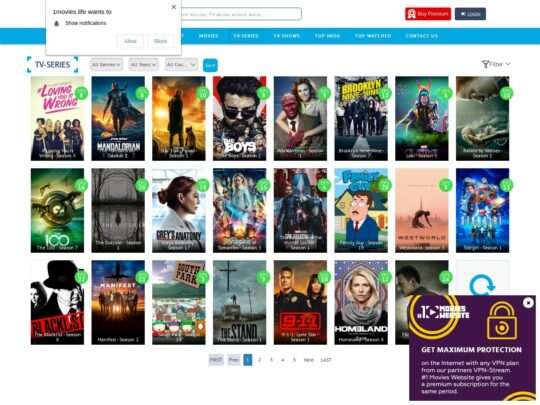Open The 100 Season 7 poster

pos(57,210)
